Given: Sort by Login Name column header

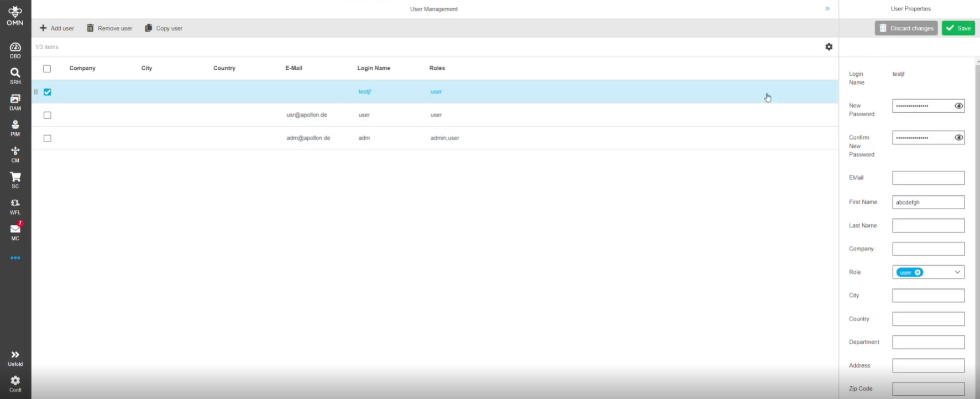Looking at the screenshot, I should click(x=374, y=68).
